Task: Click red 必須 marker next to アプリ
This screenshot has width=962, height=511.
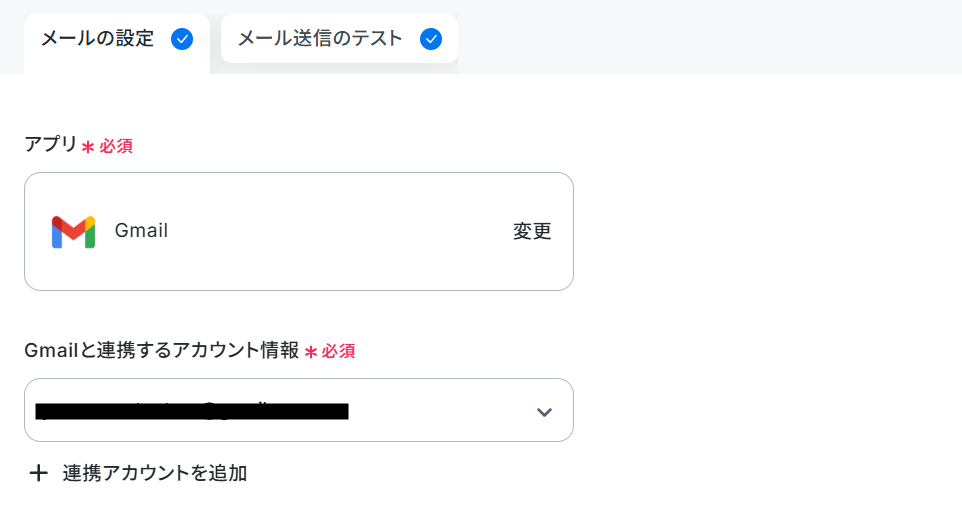Action: [116, 146]
